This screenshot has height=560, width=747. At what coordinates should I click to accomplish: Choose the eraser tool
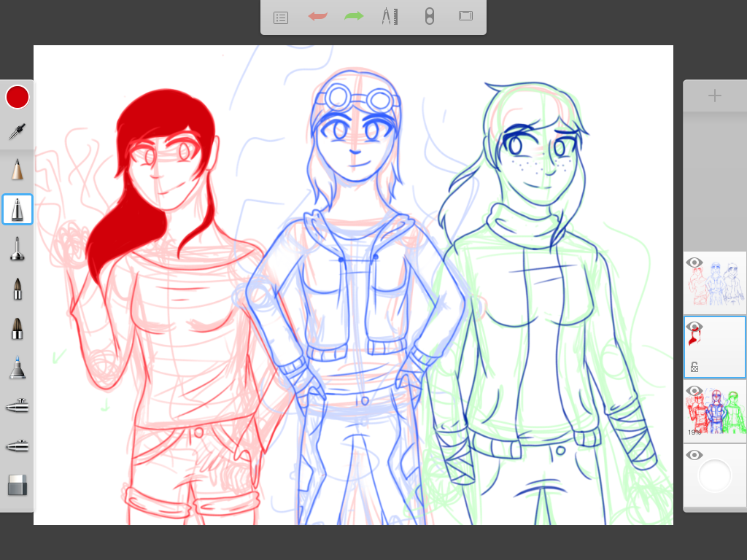17,485
